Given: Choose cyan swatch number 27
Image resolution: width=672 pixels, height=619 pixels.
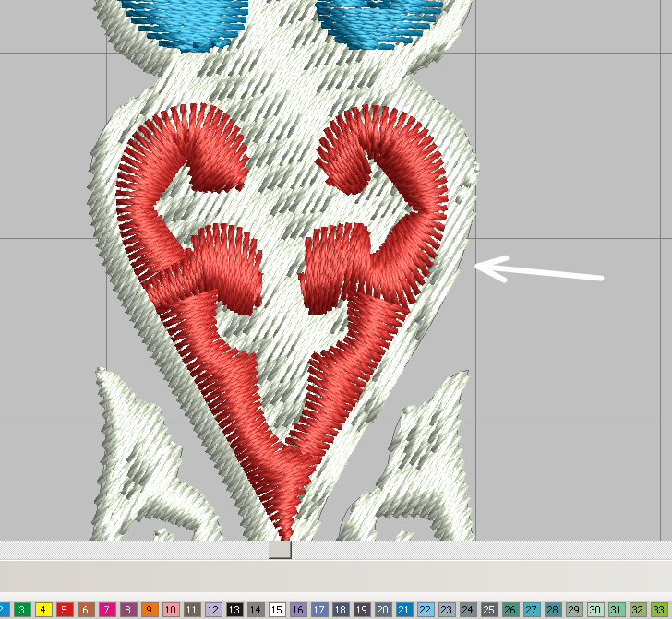Looking at the screenshot, I should 532,610.
